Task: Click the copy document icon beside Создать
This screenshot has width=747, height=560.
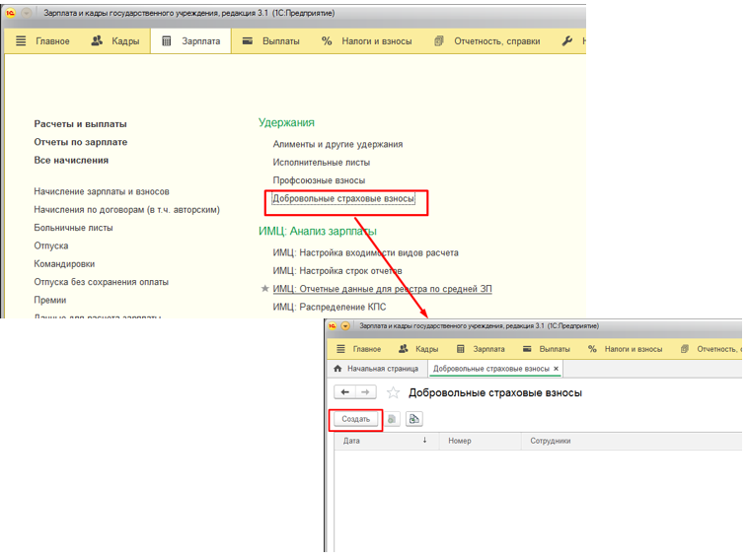Action: click(x=392, y=419)
